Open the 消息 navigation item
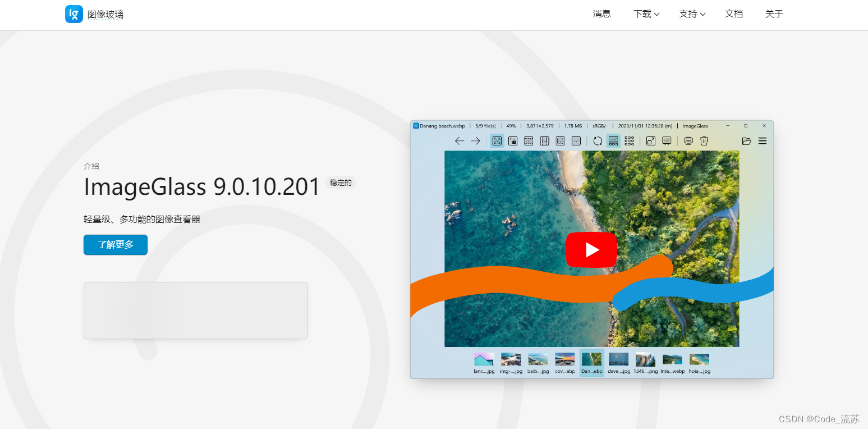This screenshot has width=868, height=429. [601, 14]
